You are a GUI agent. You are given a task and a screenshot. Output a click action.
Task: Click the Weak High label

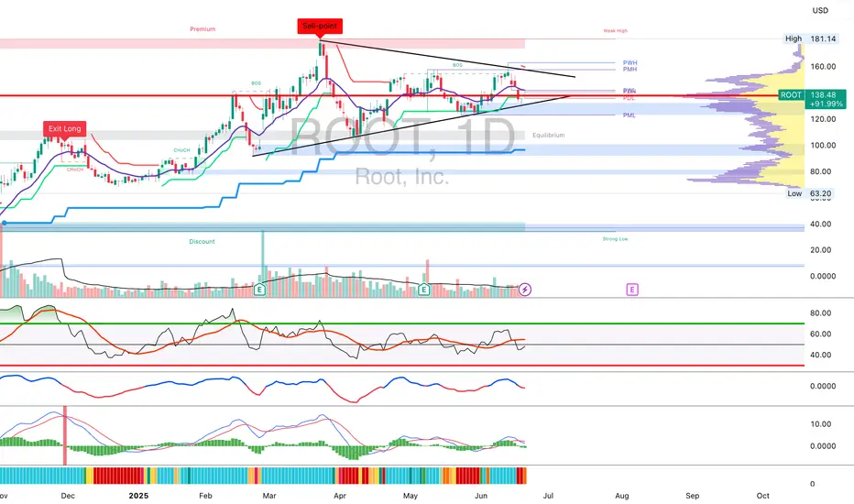(615, 31)
